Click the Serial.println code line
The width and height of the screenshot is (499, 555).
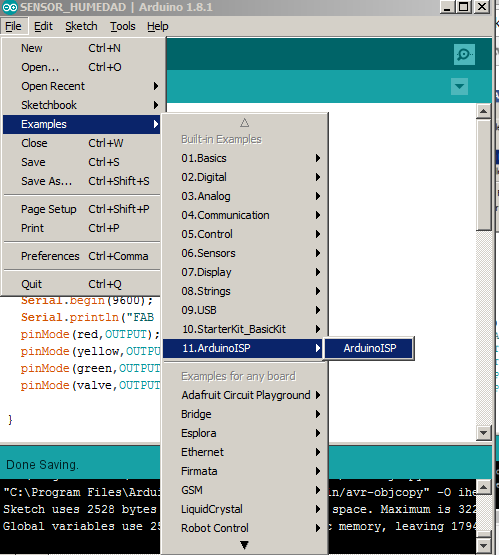tap(87, 317)
